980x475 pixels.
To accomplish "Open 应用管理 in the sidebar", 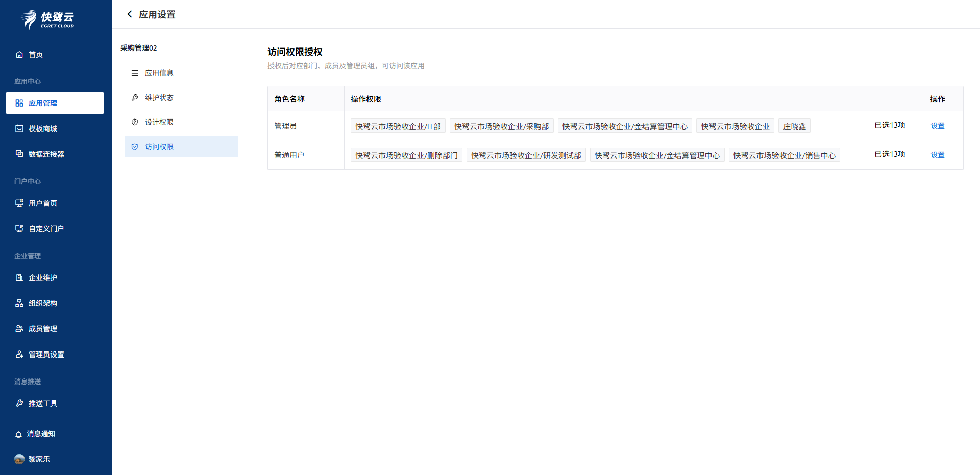I will pyautogui.click(x=43, y=103).
